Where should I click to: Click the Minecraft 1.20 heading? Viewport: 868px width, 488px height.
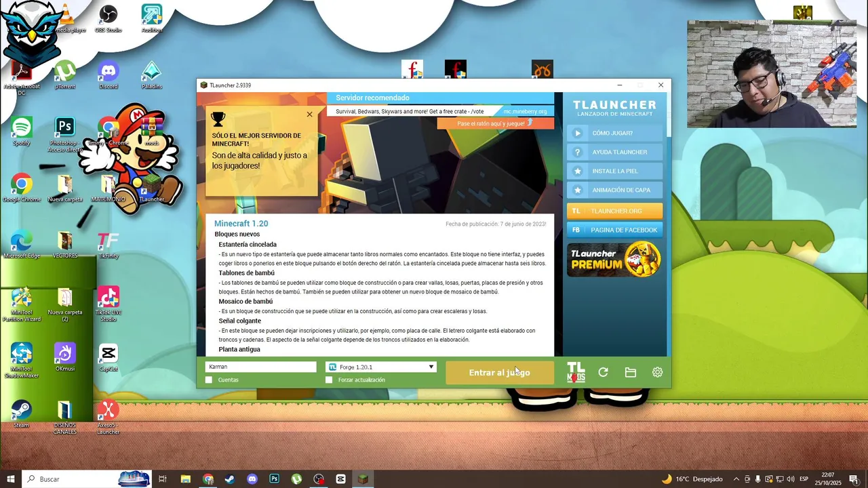click(241, 224)
